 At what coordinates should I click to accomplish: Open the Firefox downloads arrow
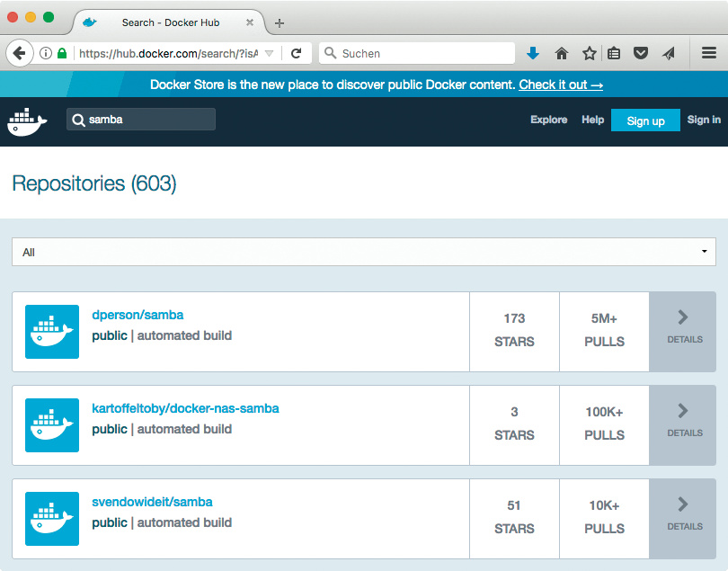pyautogui.click(x=533, y=53)
